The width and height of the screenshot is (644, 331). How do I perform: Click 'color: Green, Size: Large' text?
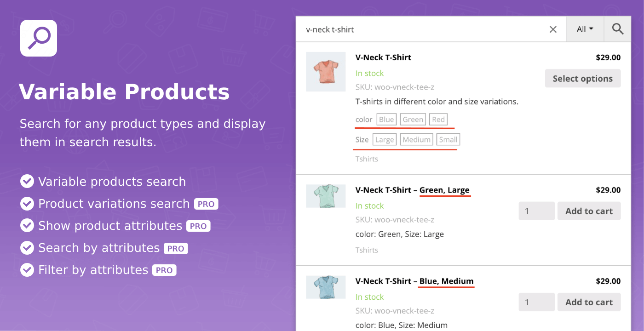[x=400, y=234]
